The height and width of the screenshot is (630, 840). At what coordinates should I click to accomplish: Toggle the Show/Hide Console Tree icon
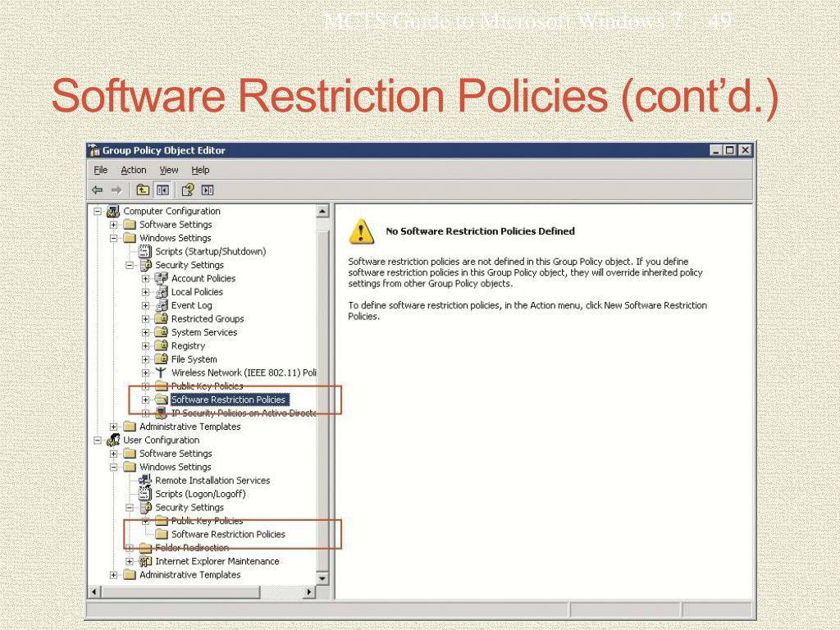[x=162, y=189]
